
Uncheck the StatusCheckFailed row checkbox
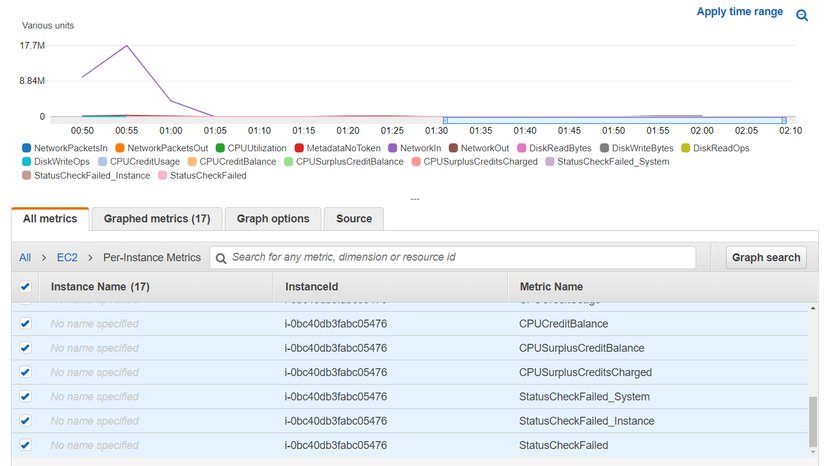point(25,445)
